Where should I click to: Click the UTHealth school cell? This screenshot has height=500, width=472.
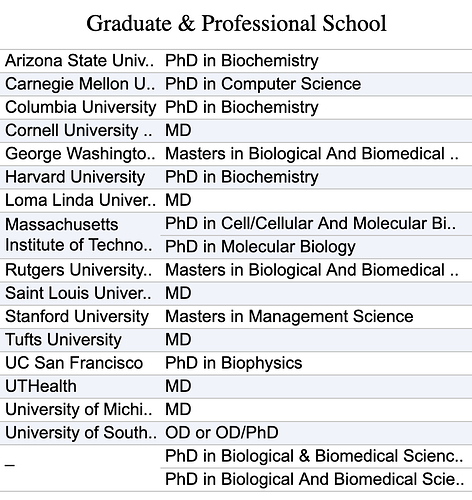point(80,386)
